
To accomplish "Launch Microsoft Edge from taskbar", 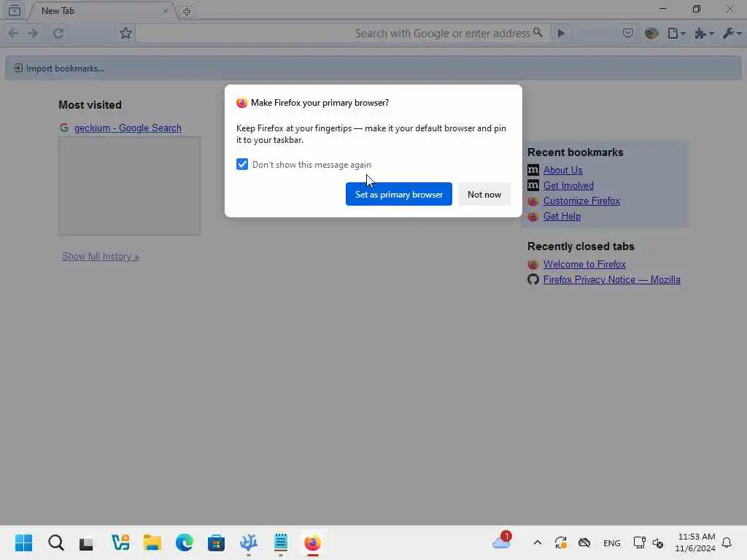I will 185,542.
